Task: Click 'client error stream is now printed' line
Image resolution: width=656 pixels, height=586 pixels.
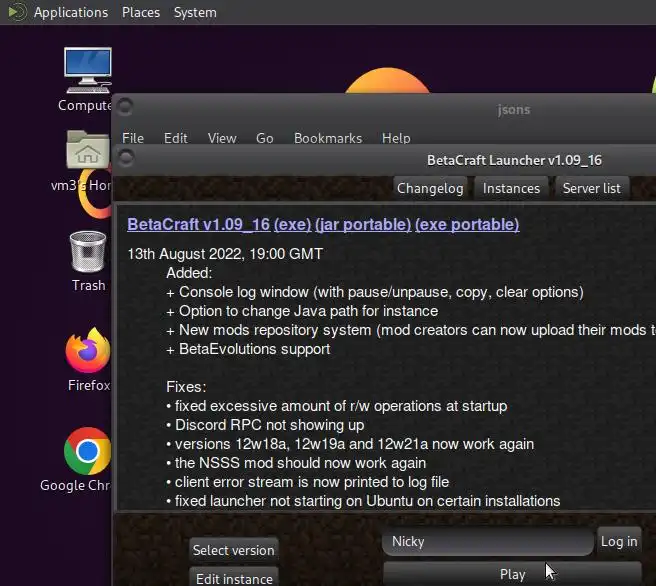Action: coord(308,482)
